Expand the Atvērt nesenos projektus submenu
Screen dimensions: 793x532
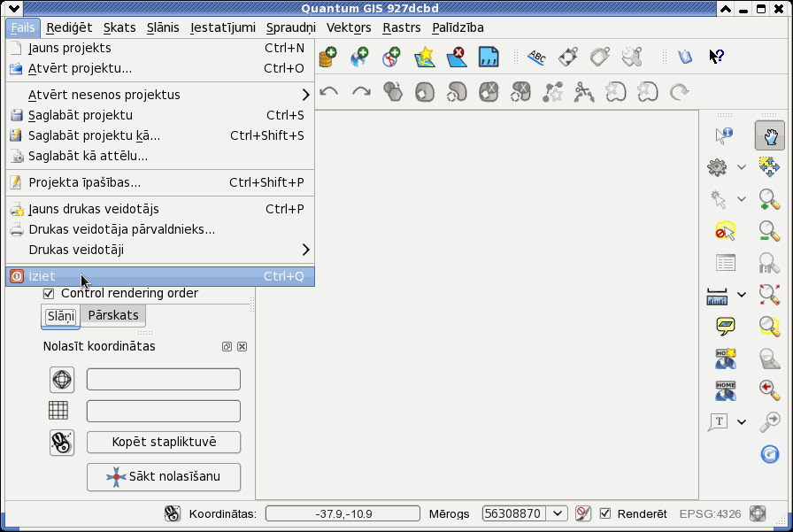pyautogui.click(x=160, y=95)
